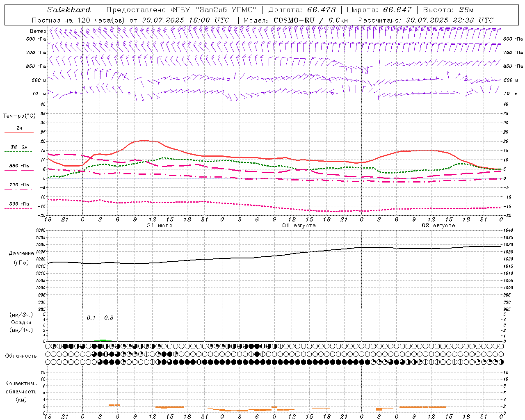Image resolution: width=525 pixels, height=420 pixels.
Task: Click the forecast start time "30.07.2025 18:00 UTC"
Action: coord(185,20)
